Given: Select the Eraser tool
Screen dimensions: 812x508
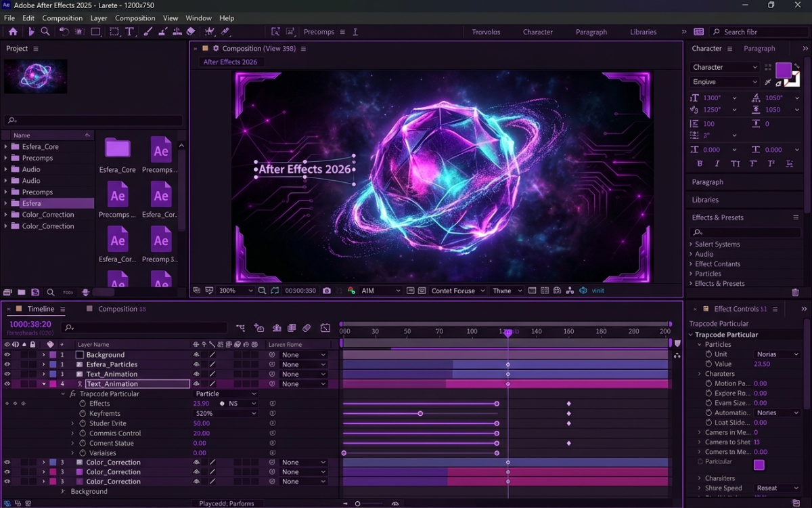Looking at the screenshot, I should click(191, 32).
